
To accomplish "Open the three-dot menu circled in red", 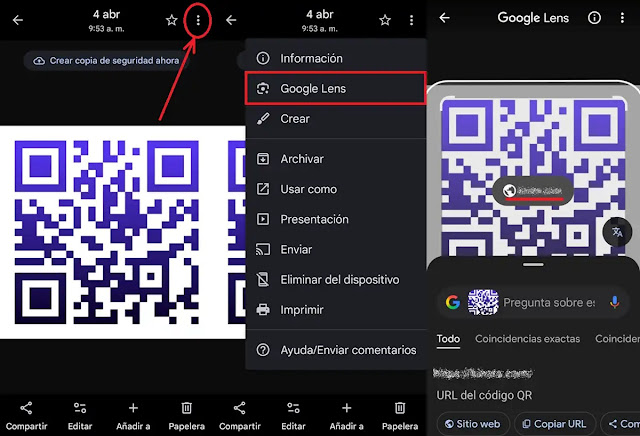I will click(x=199, y=20).
